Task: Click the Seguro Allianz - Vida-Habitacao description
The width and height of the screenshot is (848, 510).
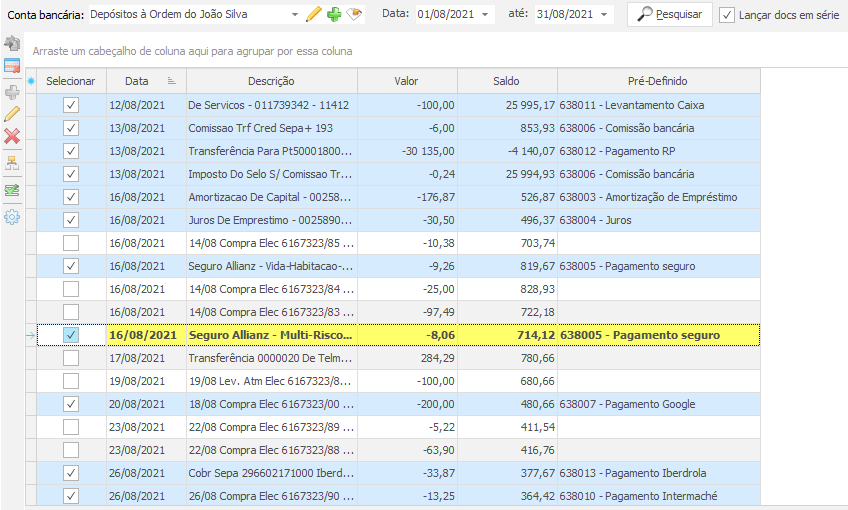Action: pyautogui.click(x=271, y=266)
